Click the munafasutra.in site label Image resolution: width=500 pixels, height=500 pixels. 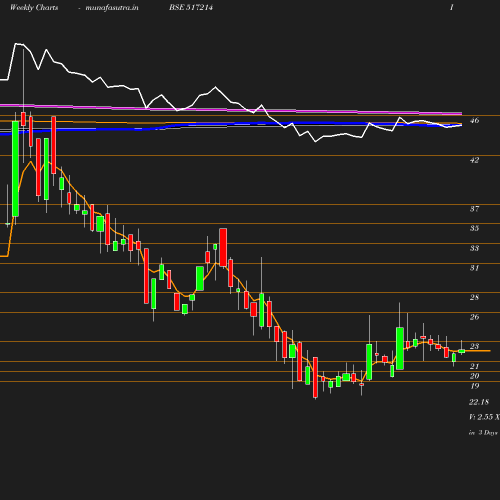(112, 7)
